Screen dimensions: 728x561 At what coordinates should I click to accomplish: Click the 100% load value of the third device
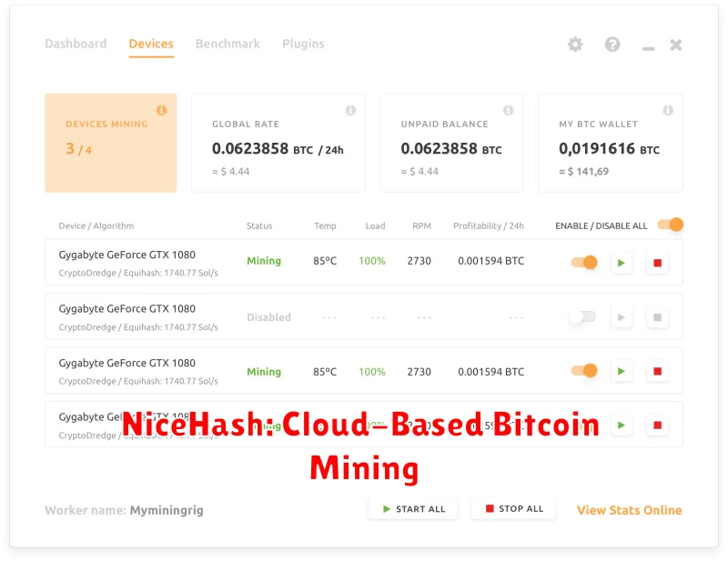[372, 372]
